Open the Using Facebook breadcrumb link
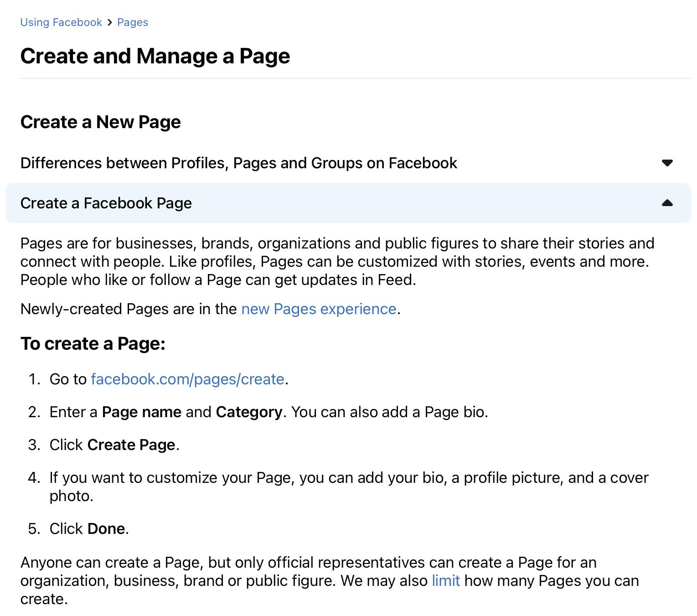This screenshot has width=697, height=616. (61, 22)
